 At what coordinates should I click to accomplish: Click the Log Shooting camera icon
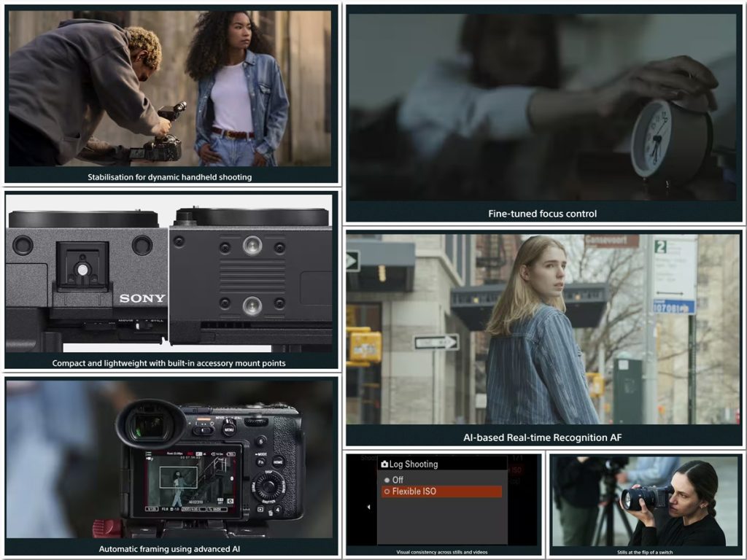coord(384,464)
